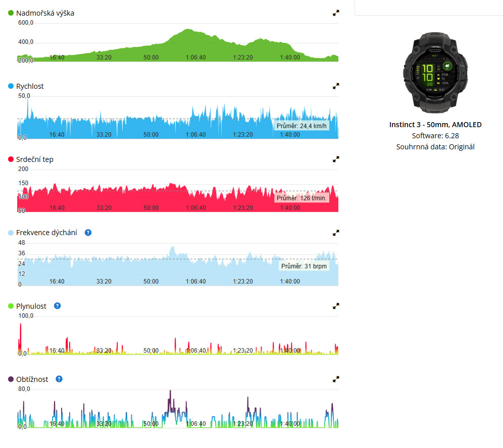Click the Průměr 126 t/min average label
The image size is (503, 448).
point(301,198)
